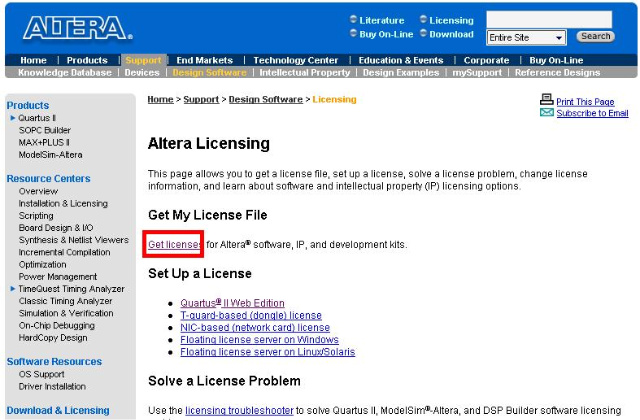Click the arrow marker beside Quartus II

(x=13, y=118)
